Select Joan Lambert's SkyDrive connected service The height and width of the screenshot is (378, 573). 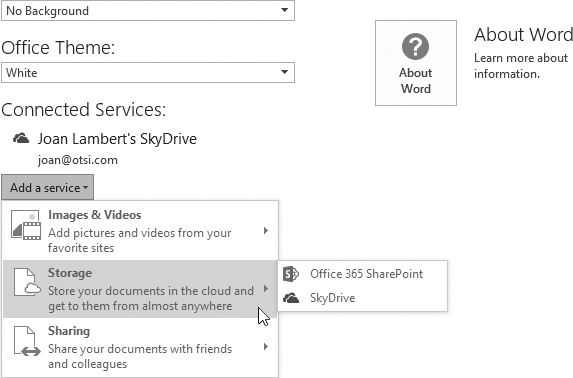[x=117, y=139]
